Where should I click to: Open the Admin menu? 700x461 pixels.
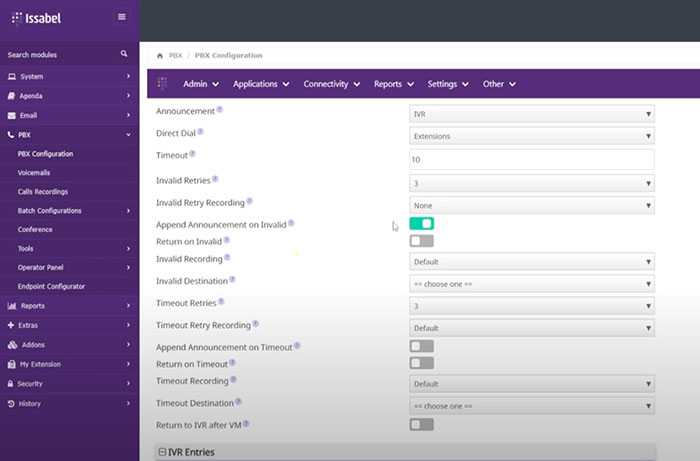tap(201, 84)
